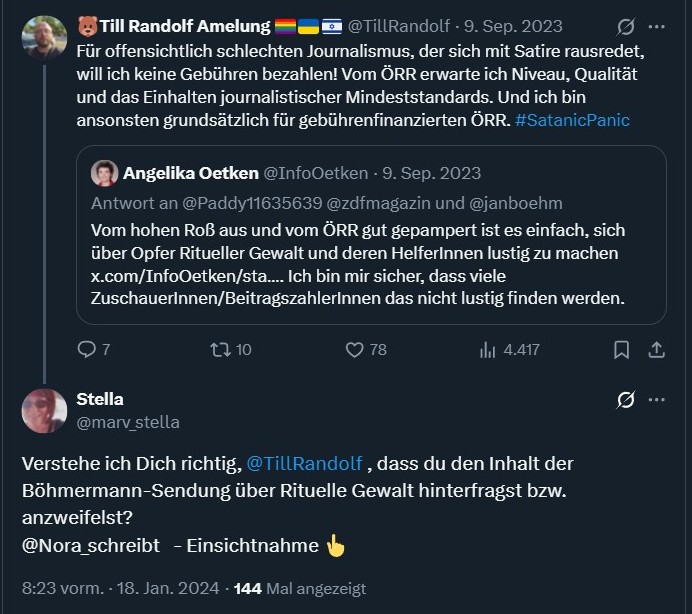Open more options menu on Stella's tweet
692x614 pixels.
[x=657, y=400]
